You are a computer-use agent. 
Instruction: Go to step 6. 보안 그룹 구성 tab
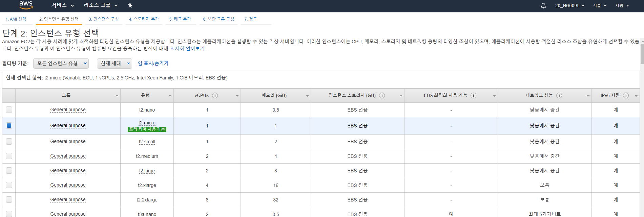[x=219, y=19]
